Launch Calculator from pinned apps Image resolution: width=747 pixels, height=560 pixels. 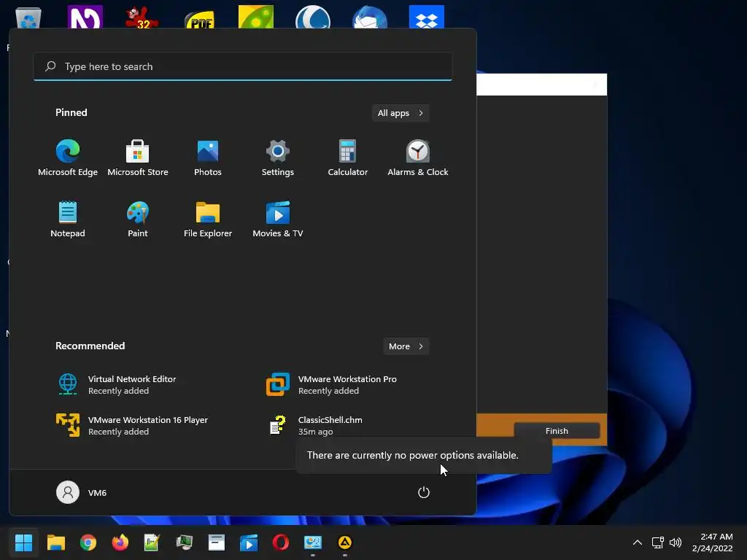point(348,157)
